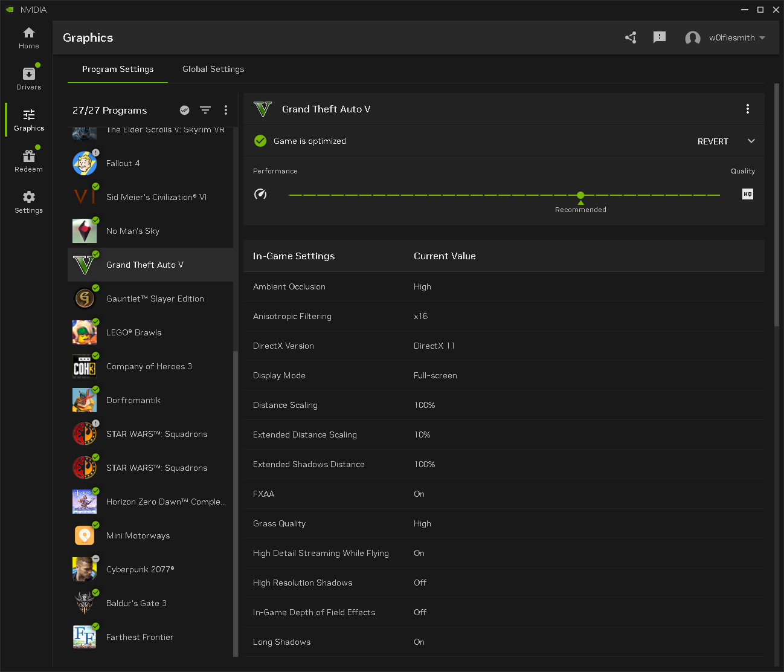
Task: Open the w0lfiesmith account dropdown
Action: pyautogui.click(x=727, y=37)
